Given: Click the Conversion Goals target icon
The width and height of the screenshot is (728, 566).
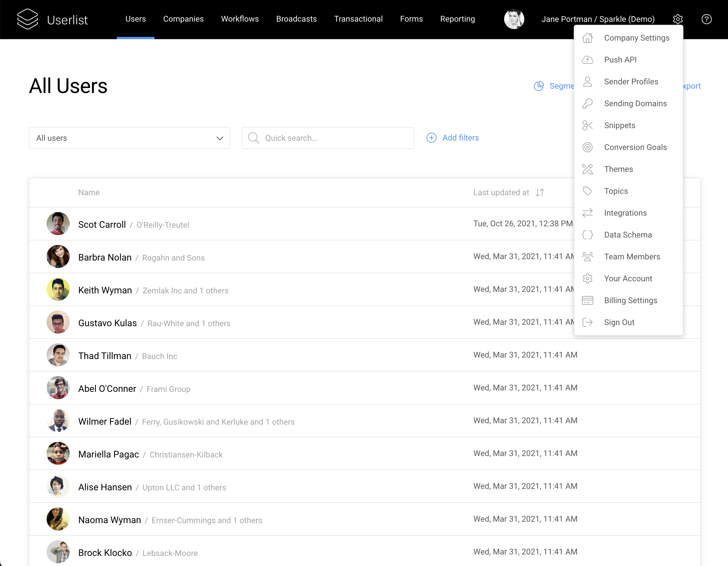Looking at the screenshot, I should tap(588, 147).
